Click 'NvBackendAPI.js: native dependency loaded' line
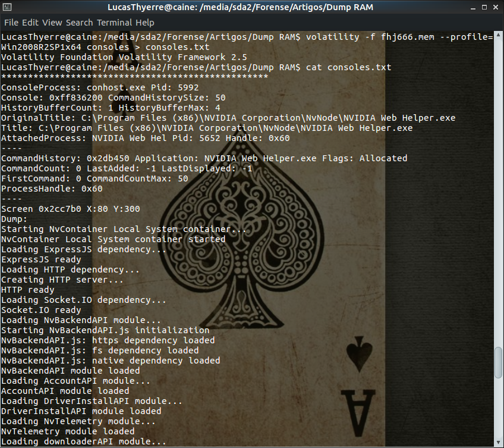This screenshot has width=504, height=448. coord(111,361)
